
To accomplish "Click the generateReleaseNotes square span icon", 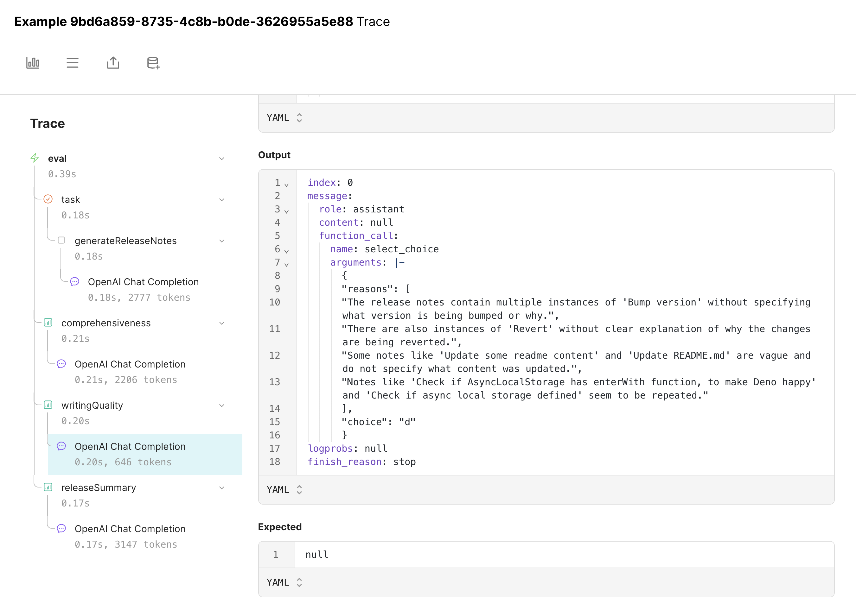I will (x=61, y=240).
